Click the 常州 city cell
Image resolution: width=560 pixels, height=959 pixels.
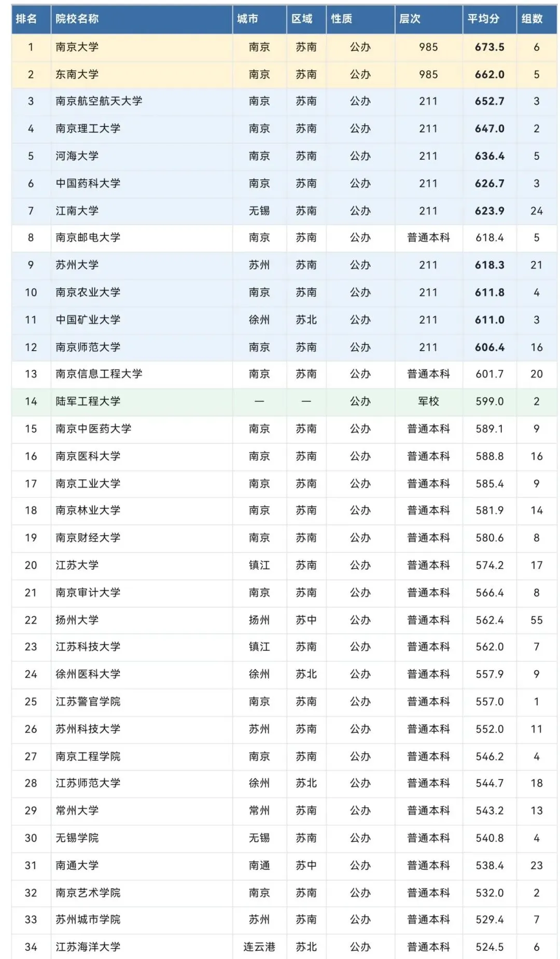[x=259, y=811]
